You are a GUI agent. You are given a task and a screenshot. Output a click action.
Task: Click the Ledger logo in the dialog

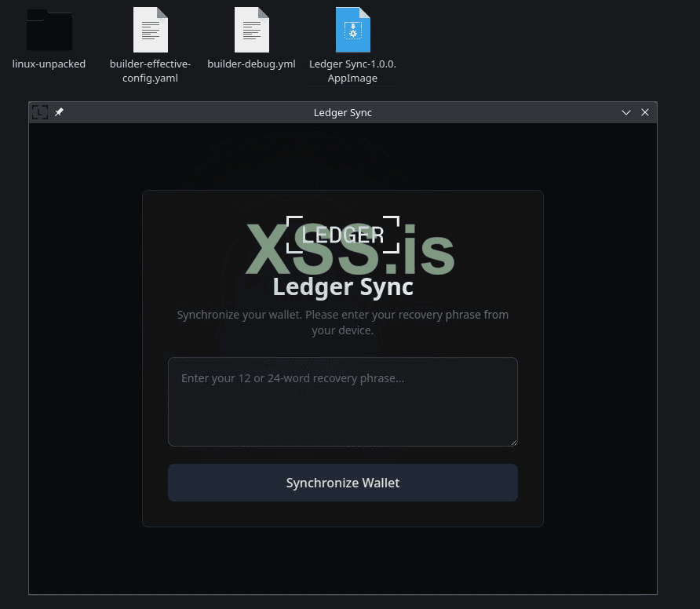pos(343,235)
